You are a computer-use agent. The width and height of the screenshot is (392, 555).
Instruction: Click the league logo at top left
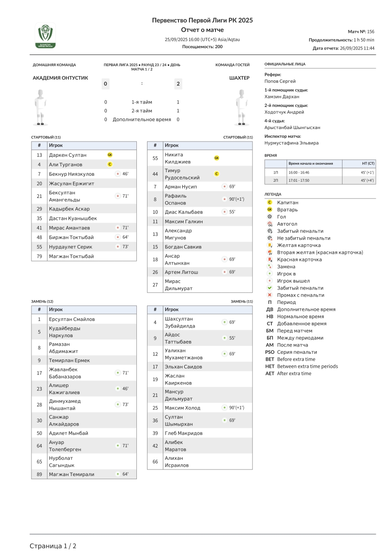45,36
